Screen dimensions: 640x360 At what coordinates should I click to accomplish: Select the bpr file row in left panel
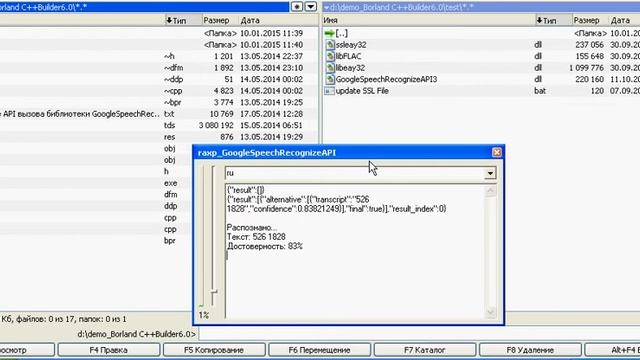click(x=96, y=240)
